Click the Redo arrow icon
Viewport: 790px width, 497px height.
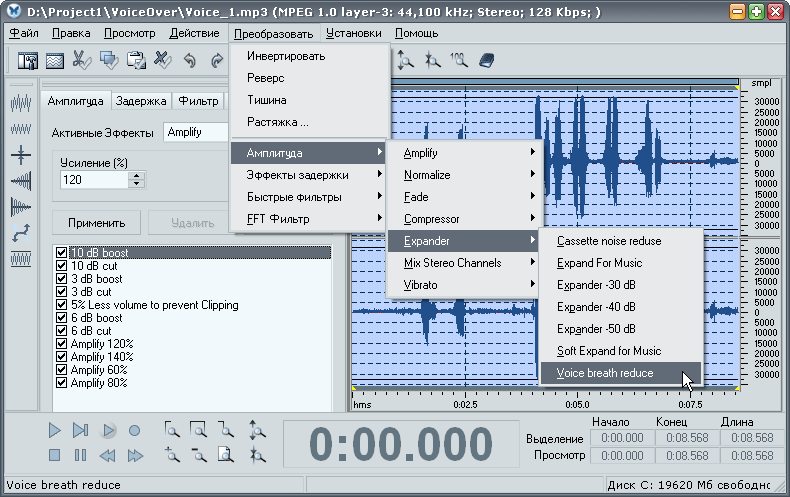tap(217, 60)
